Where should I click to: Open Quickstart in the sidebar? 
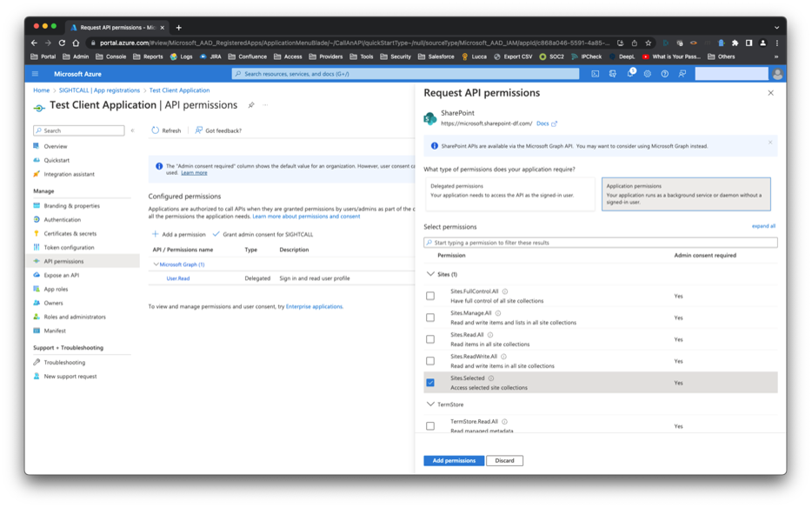57,161
